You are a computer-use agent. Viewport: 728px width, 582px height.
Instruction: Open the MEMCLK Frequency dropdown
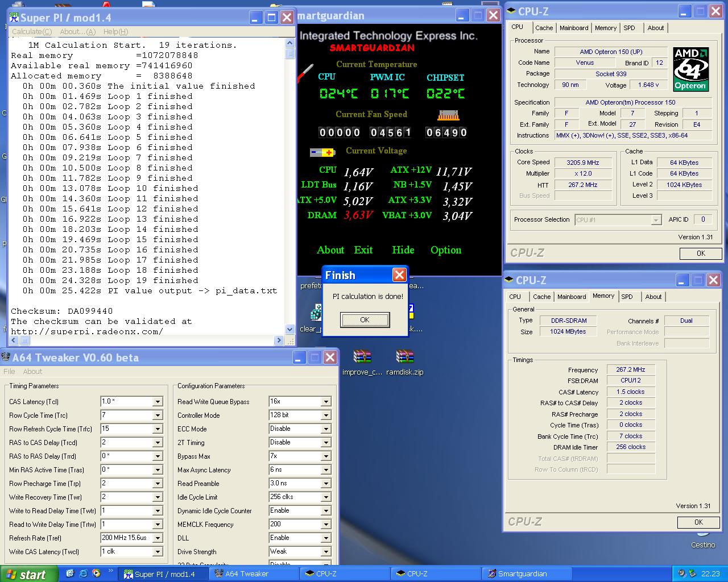coord(326,525)
